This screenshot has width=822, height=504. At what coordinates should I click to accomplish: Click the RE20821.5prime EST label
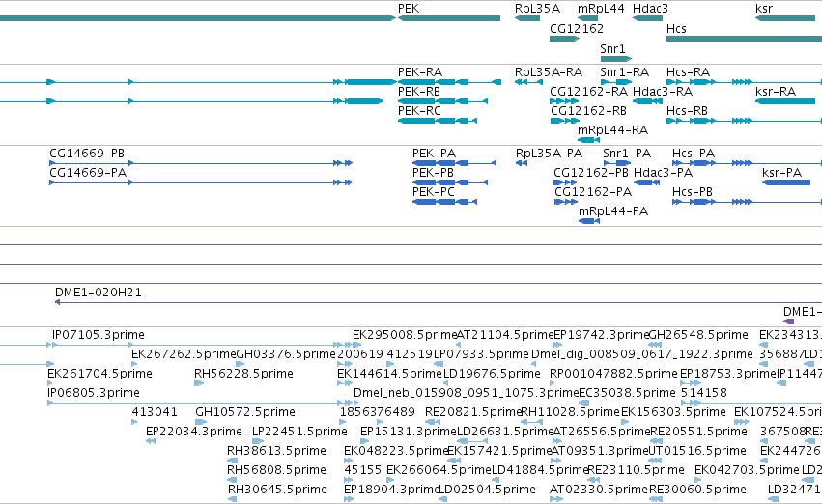coord(473,412)
